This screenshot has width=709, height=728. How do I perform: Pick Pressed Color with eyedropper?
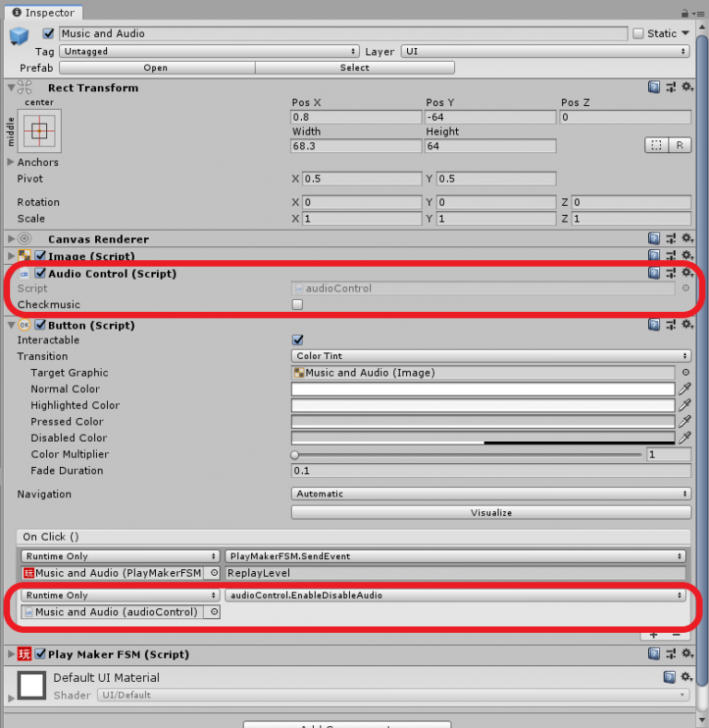tap(684, 422)
